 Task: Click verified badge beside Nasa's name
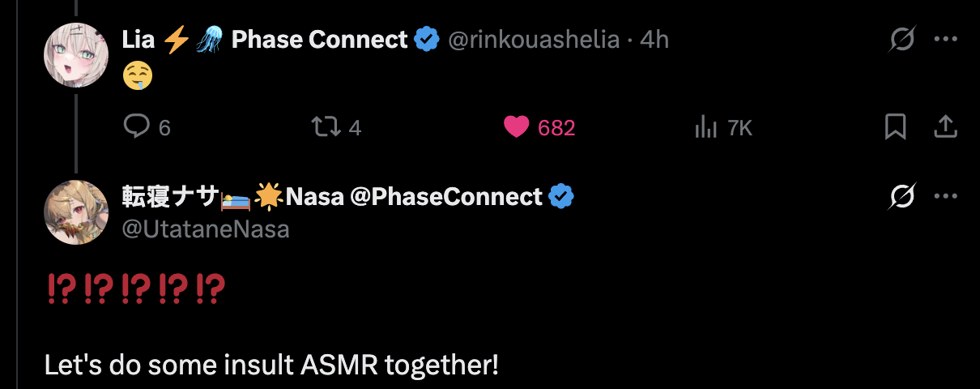point(561,196)
